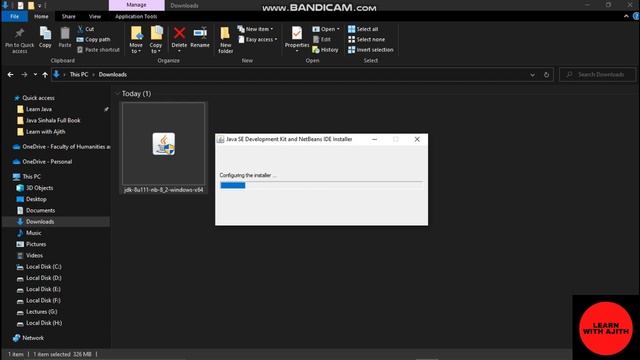This screenshot has width=640, height=360.
Task: Open the Easy access dropdown
Action: (258, 40)
